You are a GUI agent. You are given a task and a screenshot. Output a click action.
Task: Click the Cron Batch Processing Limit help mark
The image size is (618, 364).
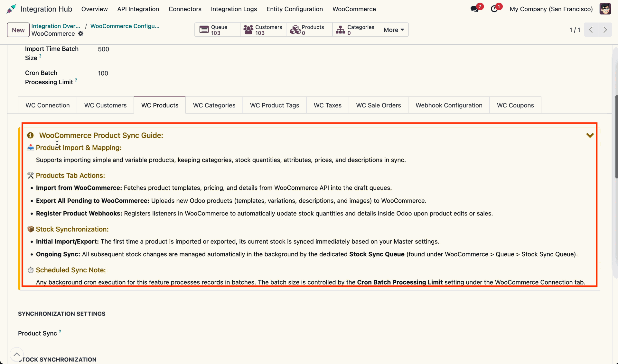(76, 80)
